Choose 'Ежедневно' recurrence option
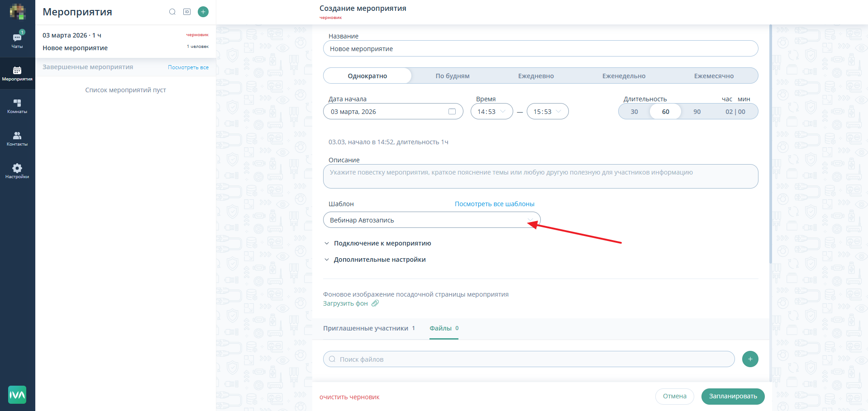The width and height of the screenshot is (868, 411). click(536, 76)
